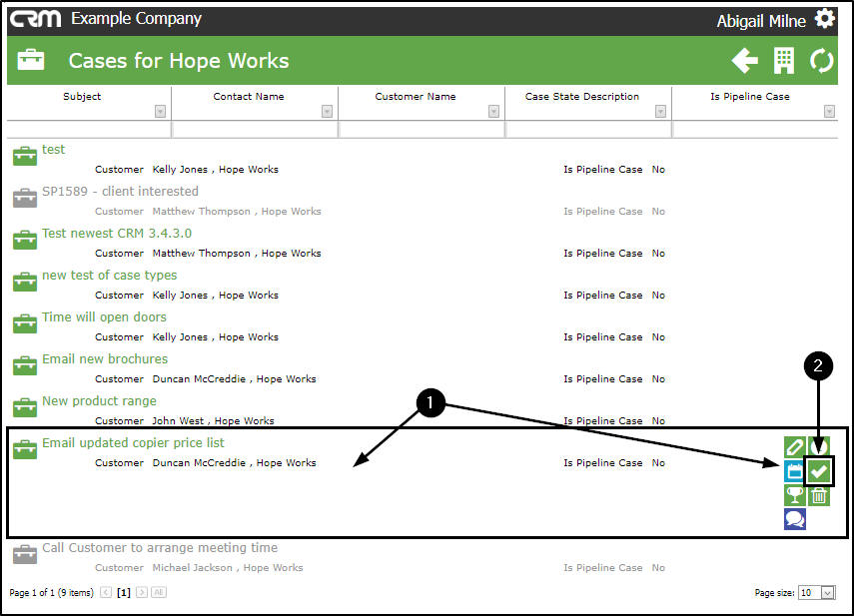Open the company building icon in the header
Screen dimensions: 854x616
[x=784, y=61]
